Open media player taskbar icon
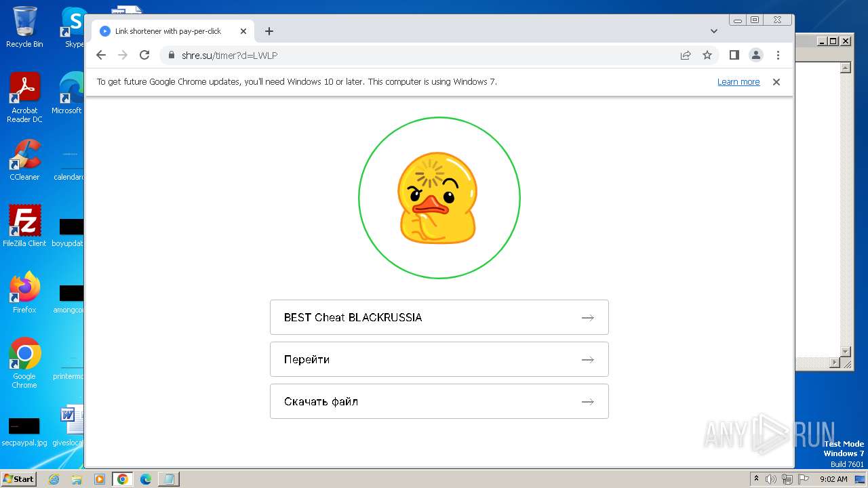Viewport: 868px width, 488px height. coord(100,479)
